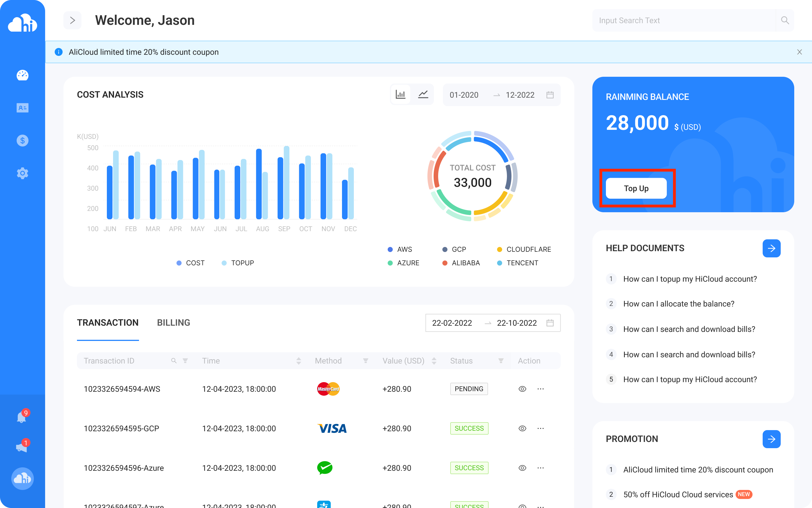Click the VISA method icon

click(x=332, y=428)
